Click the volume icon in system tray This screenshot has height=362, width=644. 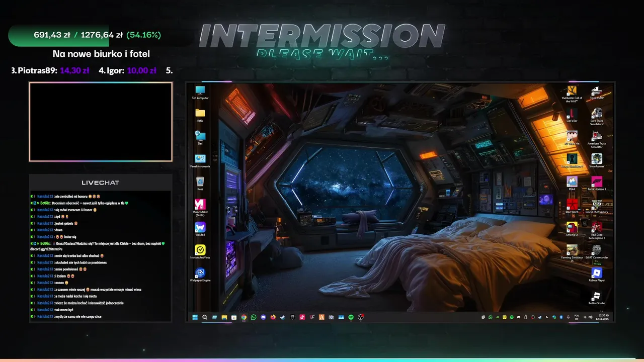click(x=590, y=317)
